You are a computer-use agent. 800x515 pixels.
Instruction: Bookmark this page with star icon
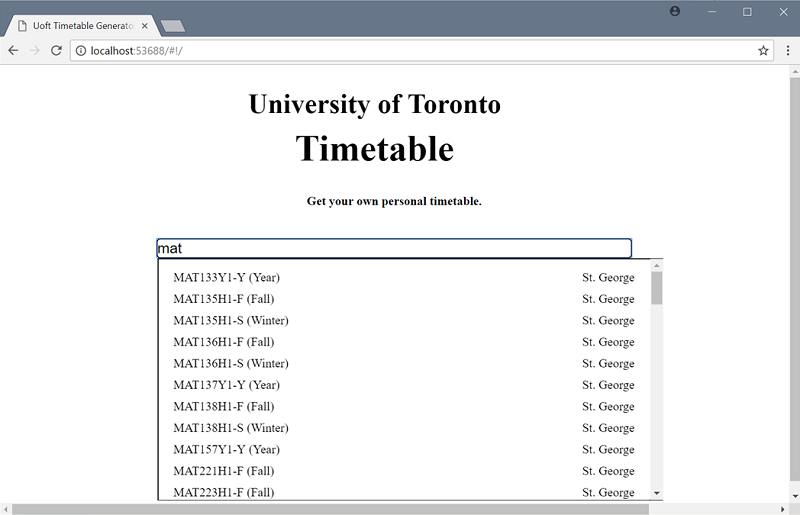tap(763, 51)
